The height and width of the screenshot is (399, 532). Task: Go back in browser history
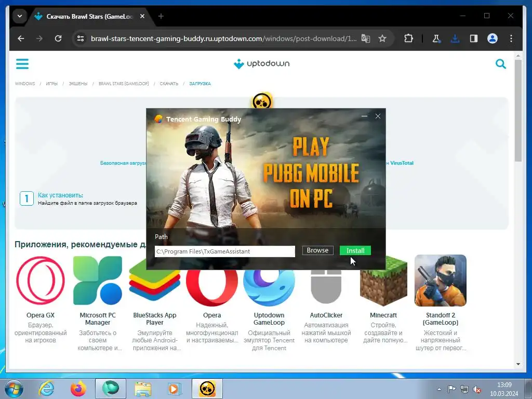pyautogui.click(x=21, y=38)
